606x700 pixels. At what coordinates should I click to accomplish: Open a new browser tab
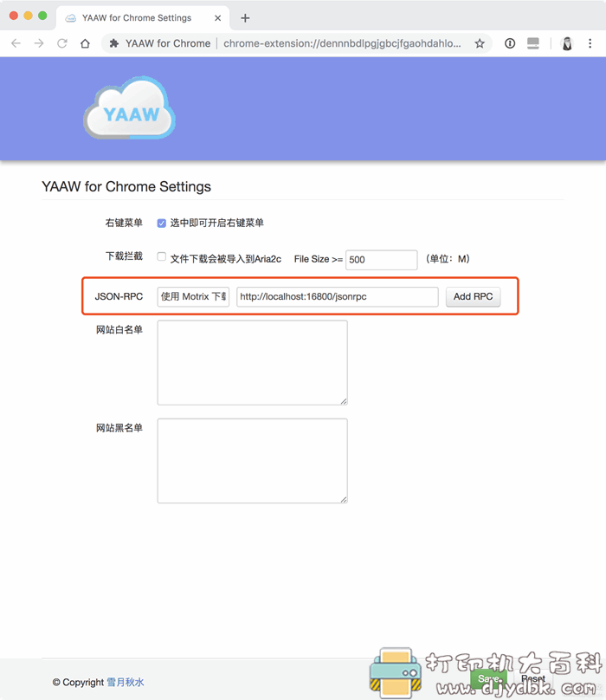click(x=245, y=18)
